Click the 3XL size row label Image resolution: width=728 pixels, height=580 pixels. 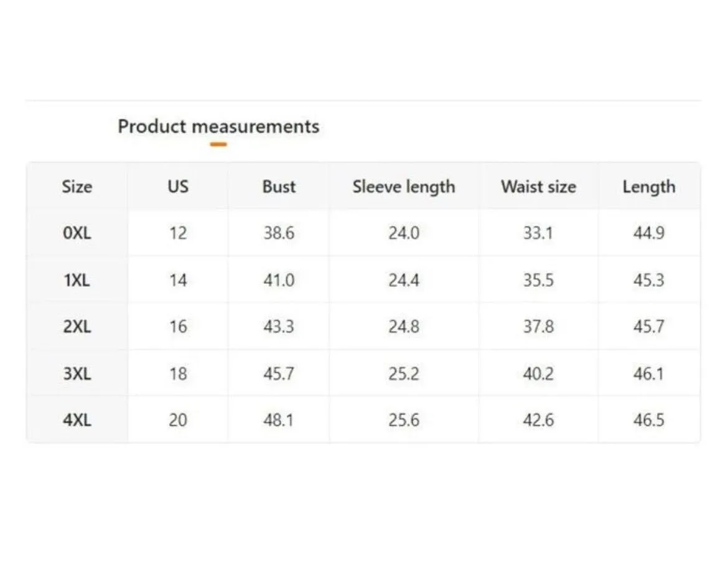(x=77, y=373)
